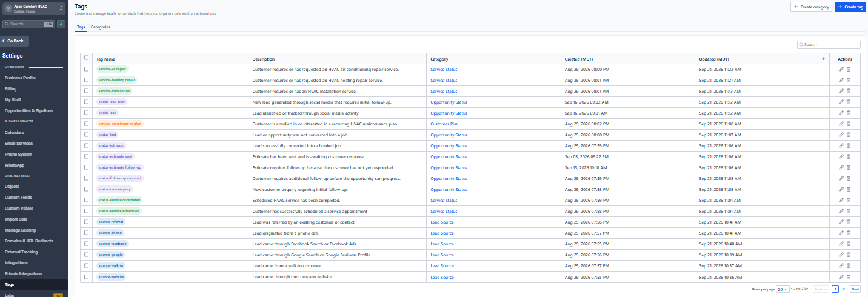The image size is (868, 297).
Task: Edit the source-google tag
Action: pyautogui.click(x=841, y=255)
